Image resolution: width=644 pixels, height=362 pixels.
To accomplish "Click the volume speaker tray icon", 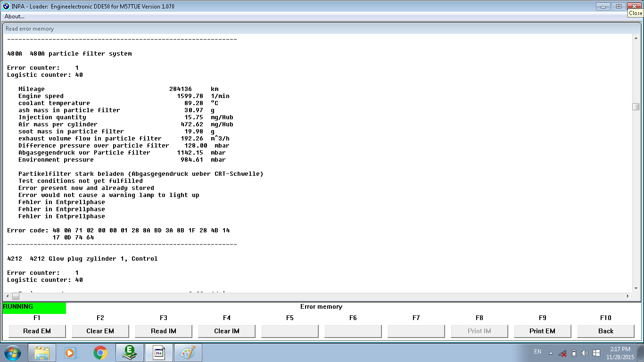I will [585, 353].
